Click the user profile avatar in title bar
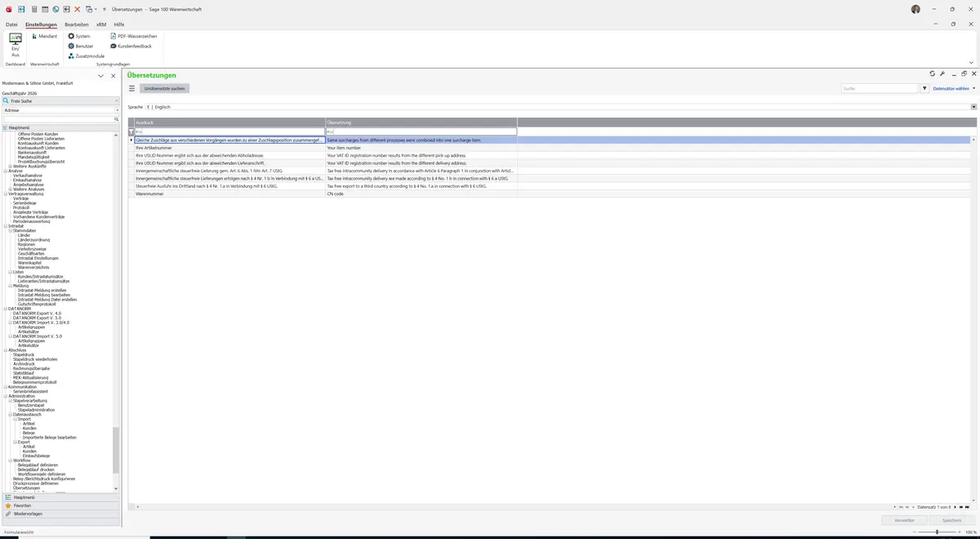 tap(915, 9)
